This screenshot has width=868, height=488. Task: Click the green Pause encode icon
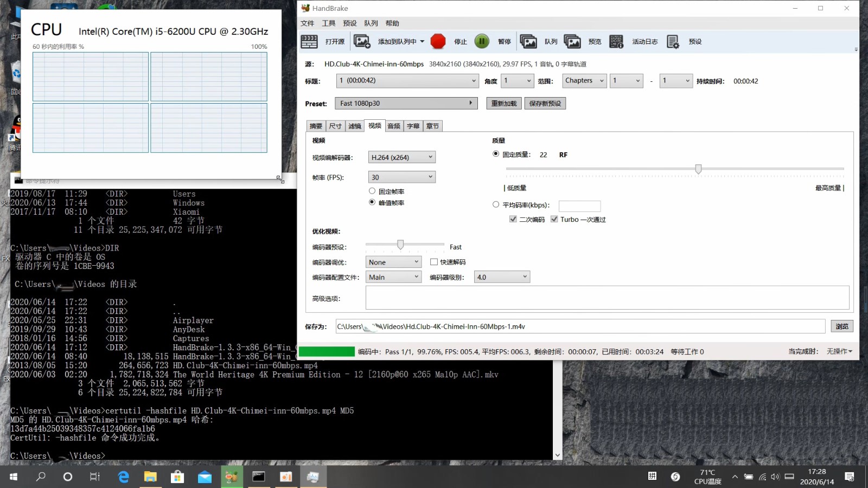click(482, 42)
